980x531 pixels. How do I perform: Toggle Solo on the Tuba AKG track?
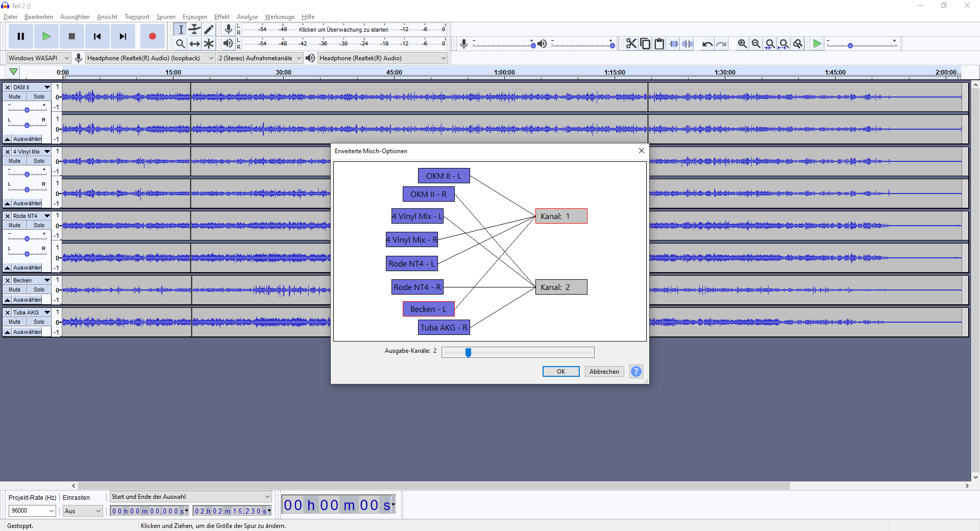point(39,322)
